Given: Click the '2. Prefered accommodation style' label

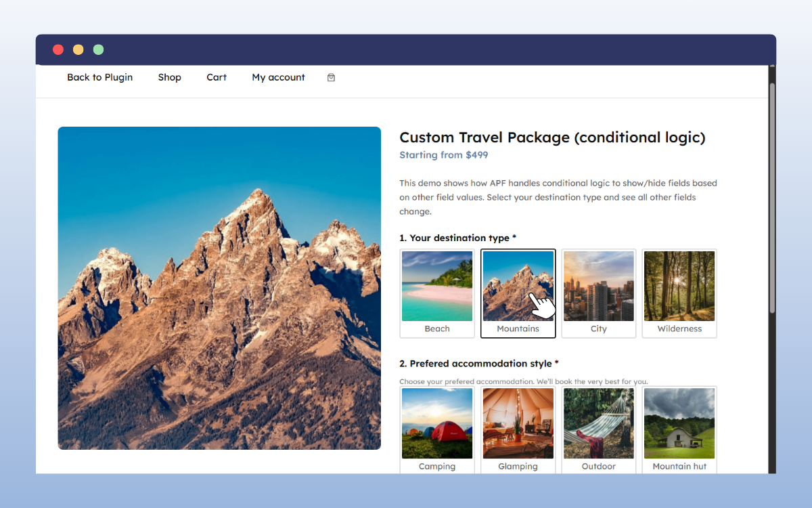Looking at the screenshot, I should click(x=479, y=364).
